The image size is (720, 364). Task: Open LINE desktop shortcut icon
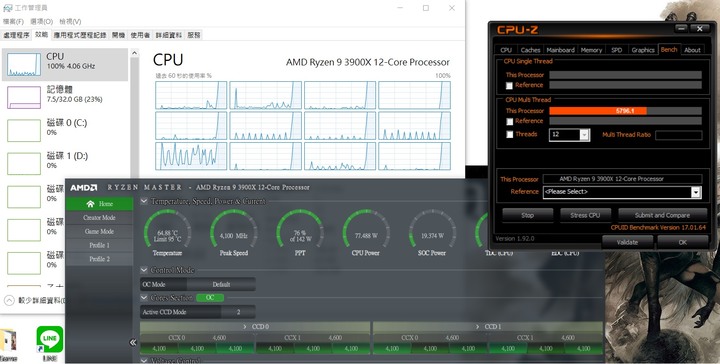(49, 340)
